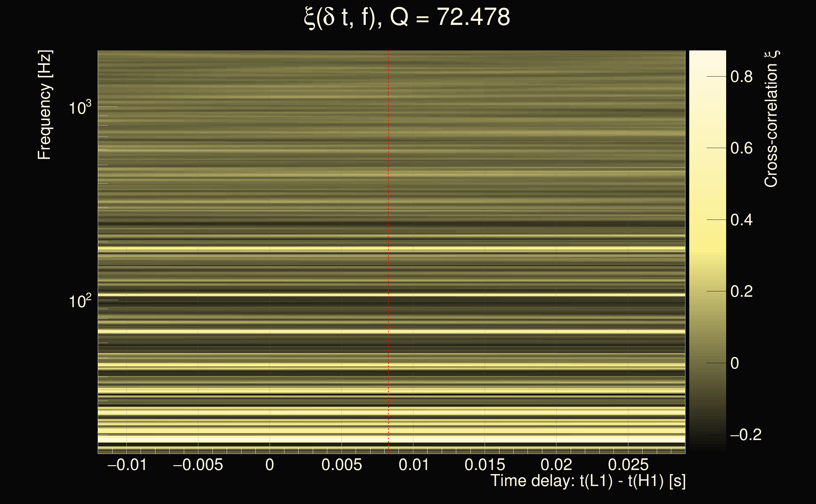Viewport: 816px width, 504px height.
Task: Click the −0.01 tick label on x-axis
Action: pos(127,465)
